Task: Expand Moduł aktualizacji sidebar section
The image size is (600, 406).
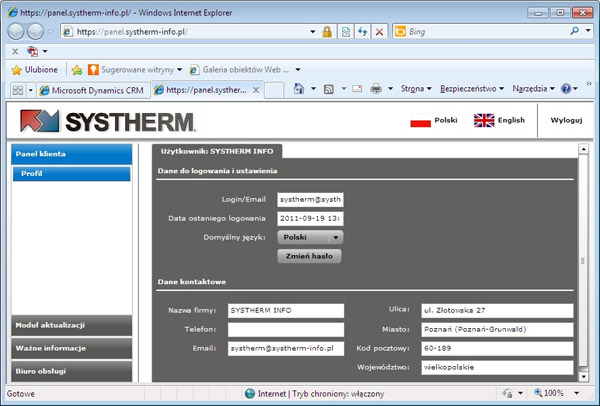Action: 72,325
